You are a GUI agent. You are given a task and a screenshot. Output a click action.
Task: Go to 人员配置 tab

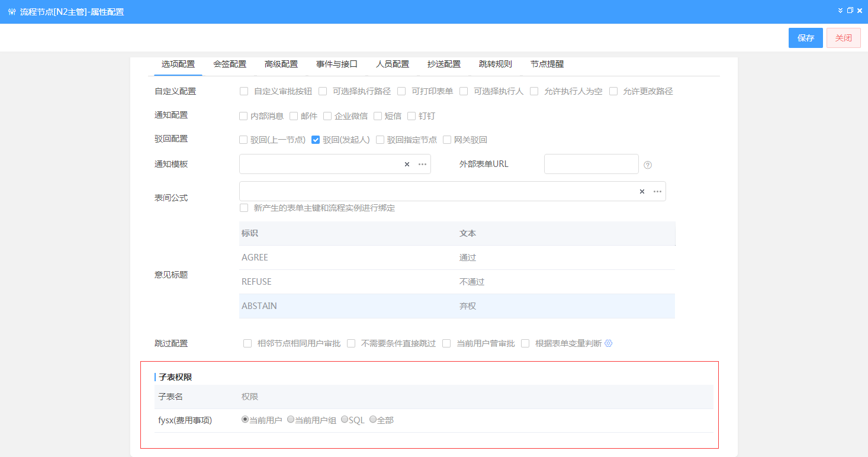[393, 64]
